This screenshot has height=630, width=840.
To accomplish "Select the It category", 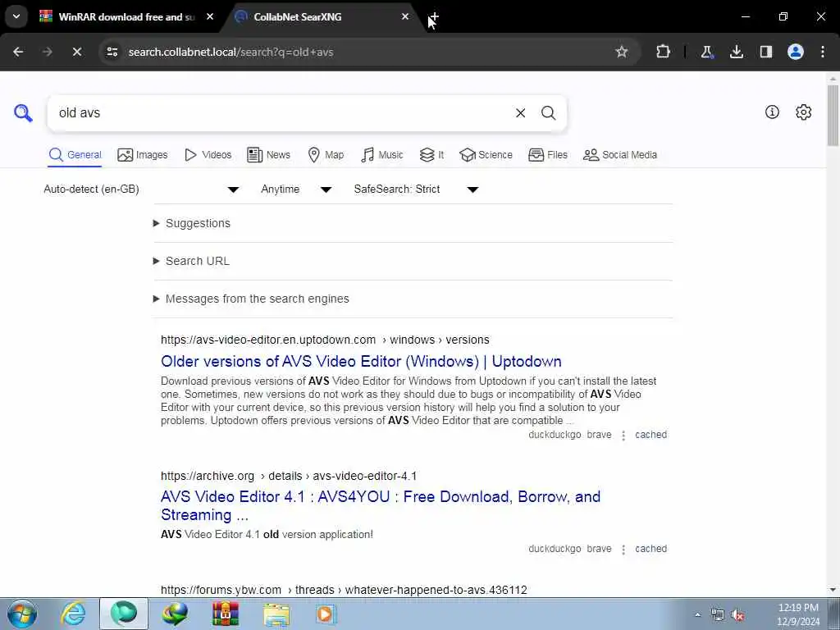I will 431,155.
